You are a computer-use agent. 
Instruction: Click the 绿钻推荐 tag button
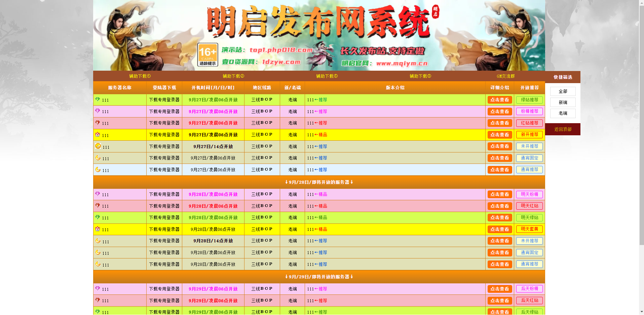pyautogui.click(x=530, y=100)
